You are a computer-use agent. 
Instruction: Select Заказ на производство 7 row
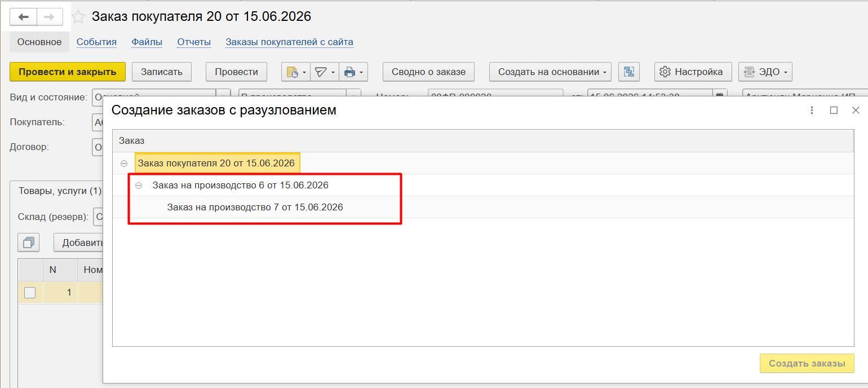coord(255,207)
